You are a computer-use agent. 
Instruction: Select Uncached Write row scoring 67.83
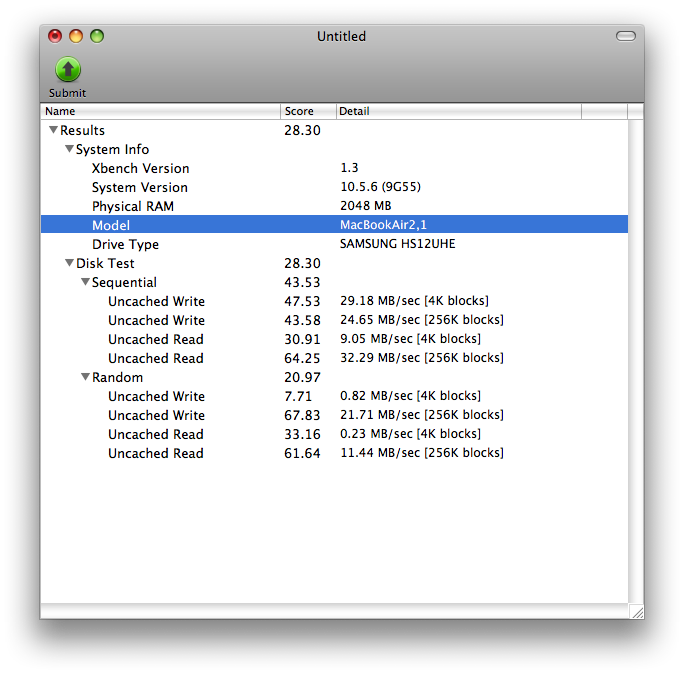click(x=335, y=415)
